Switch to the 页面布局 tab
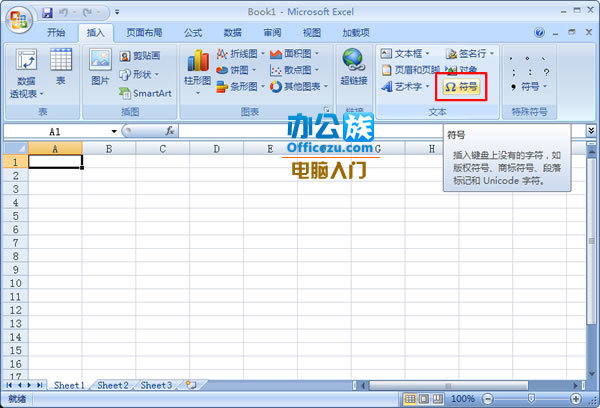The image size is (600, 408). click(x=144, y=33)
